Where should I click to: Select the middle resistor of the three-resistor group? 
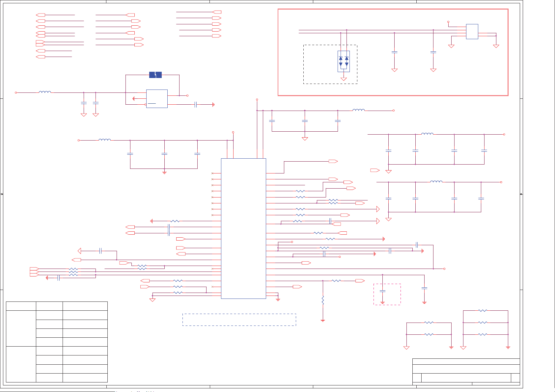coord(483,323)
